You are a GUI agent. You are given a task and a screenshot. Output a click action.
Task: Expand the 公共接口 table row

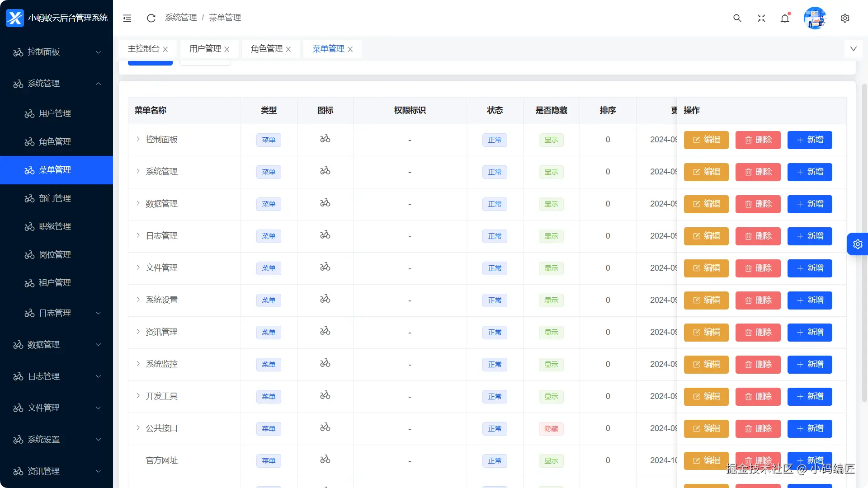coord(138,428)
